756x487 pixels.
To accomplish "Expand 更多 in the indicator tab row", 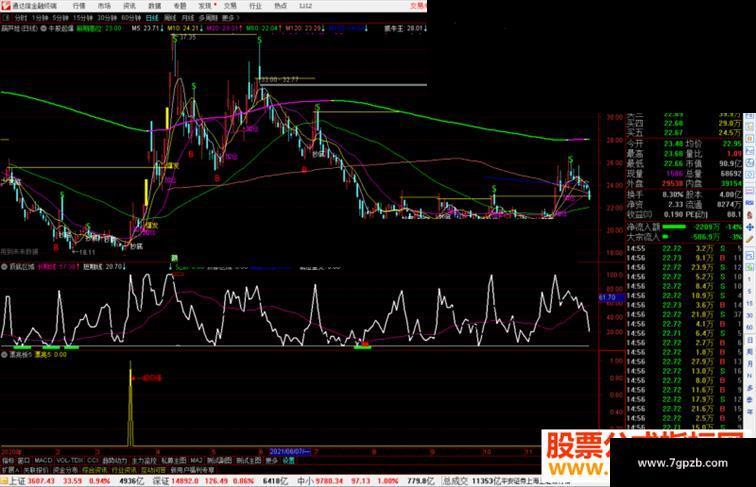I will [272, 461].
